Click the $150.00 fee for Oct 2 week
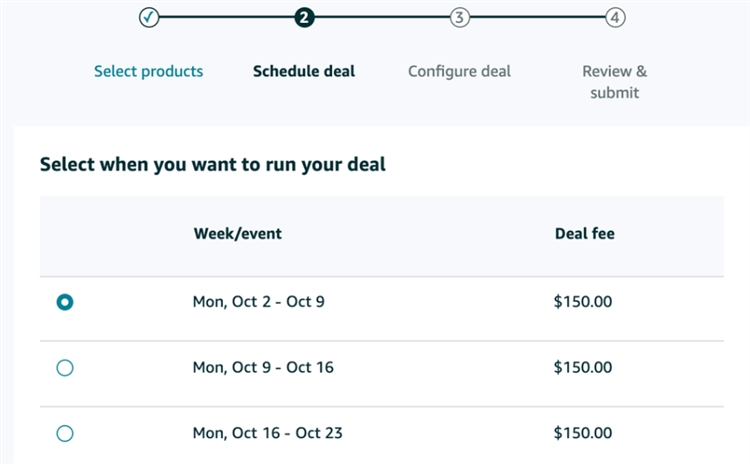 click(583, 302)
